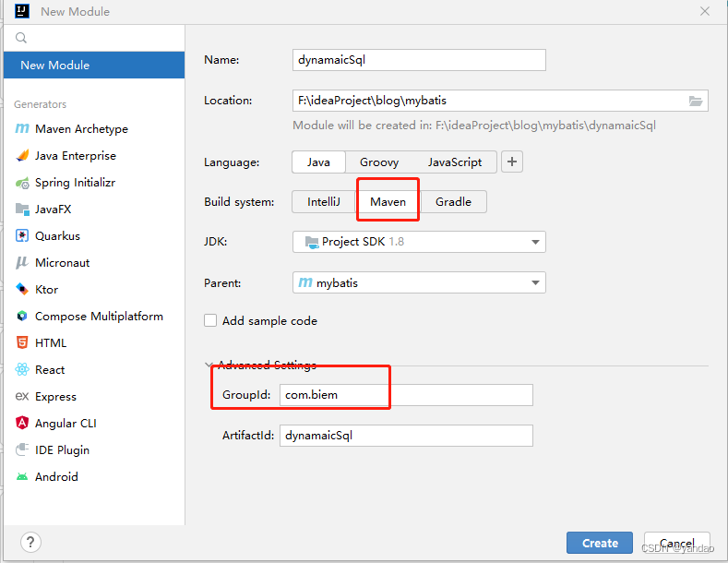Select Java as the language
728x563 pixels.
tap(318, 162)
